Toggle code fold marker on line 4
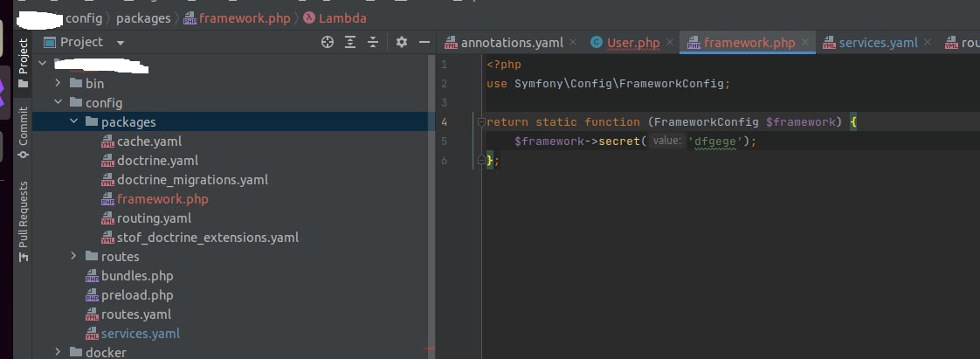 click(x=482, y=122)
